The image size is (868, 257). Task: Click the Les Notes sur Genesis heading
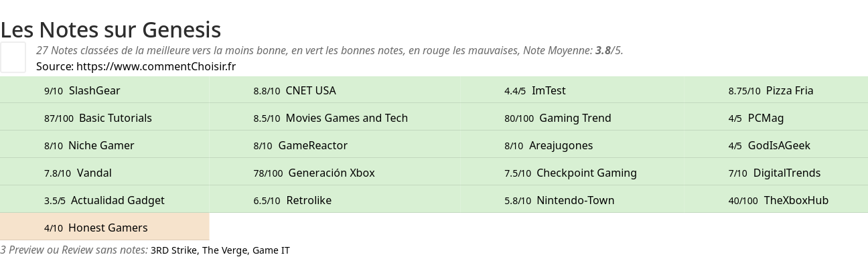point(111,29)
